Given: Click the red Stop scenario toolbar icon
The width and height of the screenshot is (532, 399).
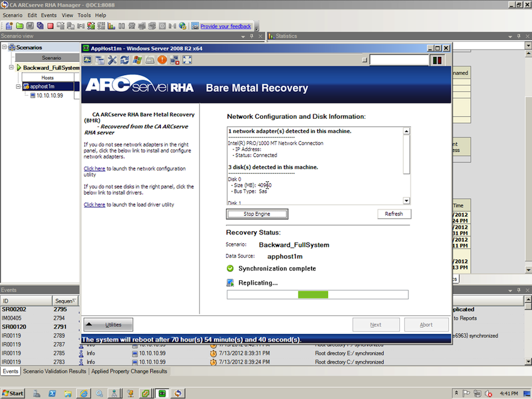Looking at the screenshot, I should pyautogui.click(x=50, y=26).
